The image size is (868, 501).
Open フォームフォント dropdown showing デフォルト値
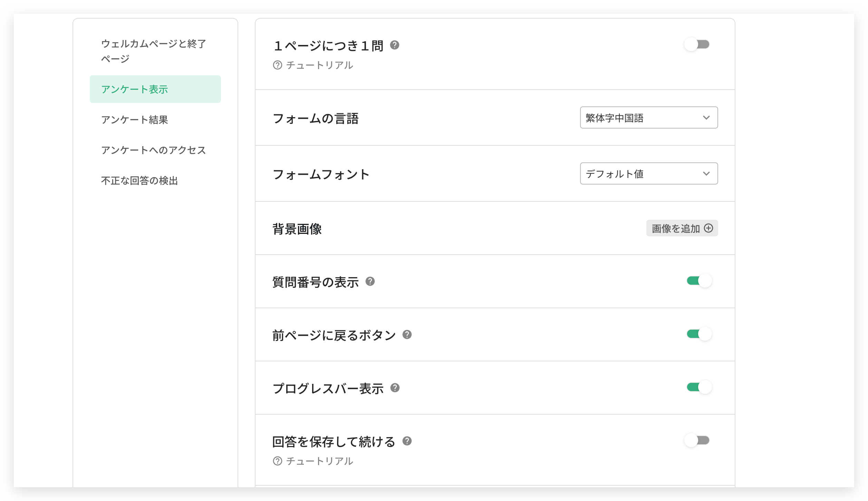[x=649, y=173]
